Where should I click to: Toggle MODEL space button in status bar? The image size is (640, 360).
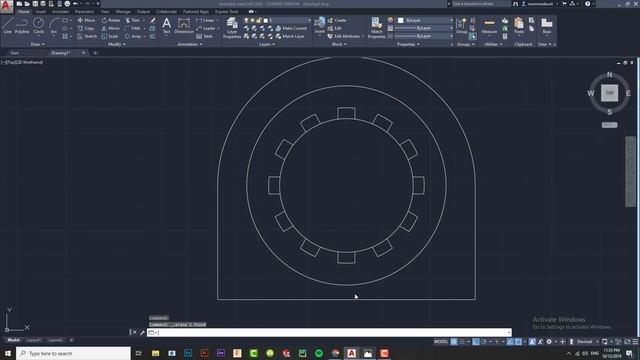point(441,342)
